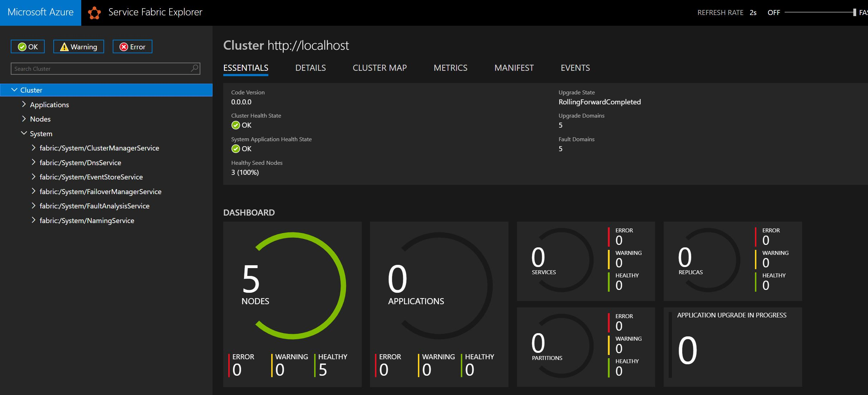Click the 0 APPLICATIONS dashboard tile

coord(439,304)
